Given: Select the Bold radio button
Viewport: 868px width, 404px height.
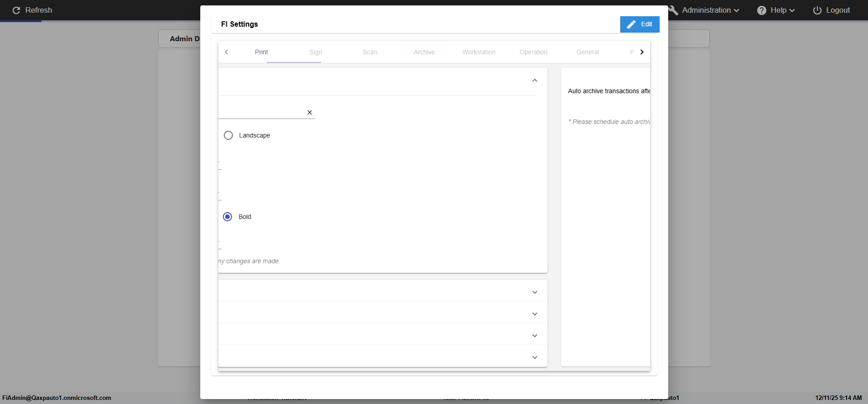Looking at the screenshot, I should click(228, 217).
